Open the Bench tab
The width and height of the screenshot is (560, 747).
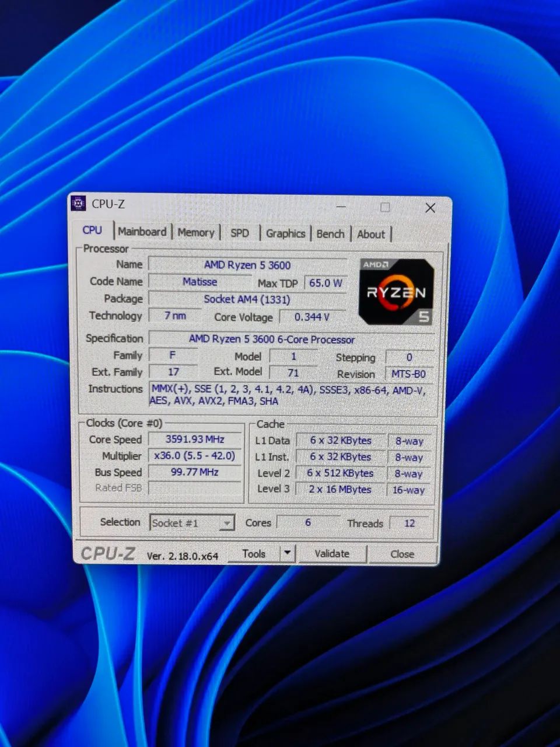click(x=330, y=233)
